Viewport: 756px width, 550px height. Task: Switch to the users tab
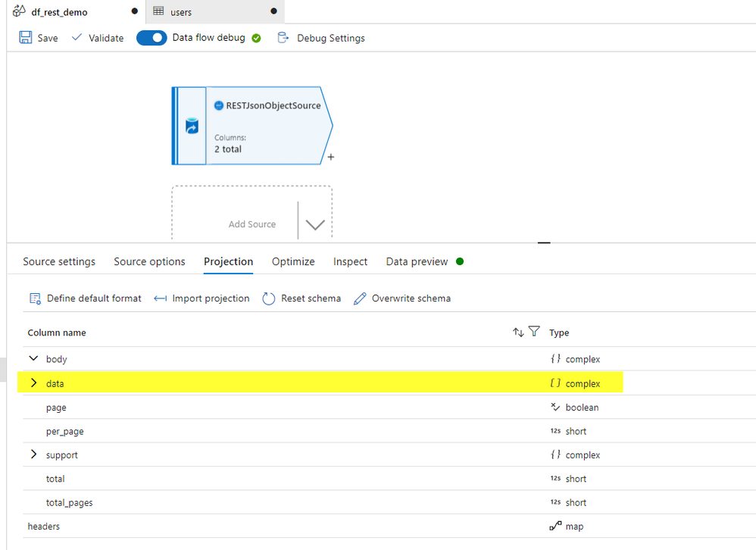pos(215,11)
